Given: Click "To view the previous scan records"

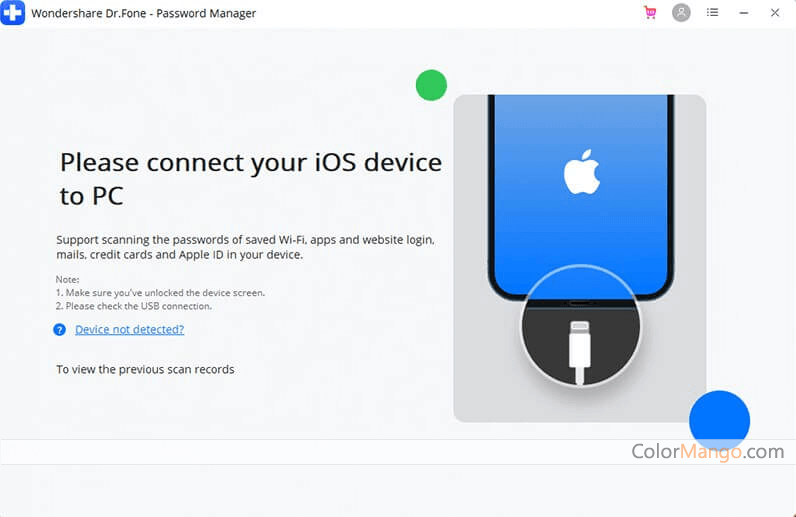Looking at the screenshot, I should tap(145, 370).
